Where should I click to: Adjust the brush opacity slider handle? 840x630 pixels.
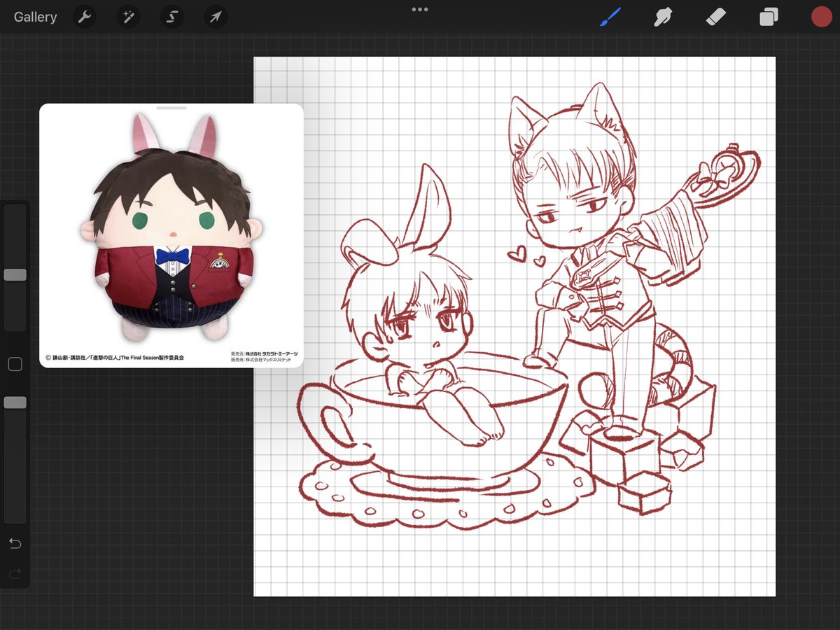[15, 402]
